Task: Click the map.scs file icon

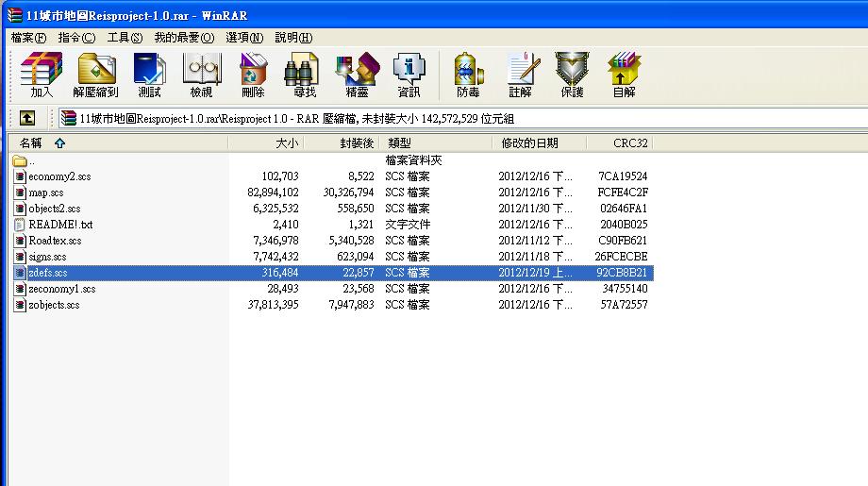Action: [20, 193]
